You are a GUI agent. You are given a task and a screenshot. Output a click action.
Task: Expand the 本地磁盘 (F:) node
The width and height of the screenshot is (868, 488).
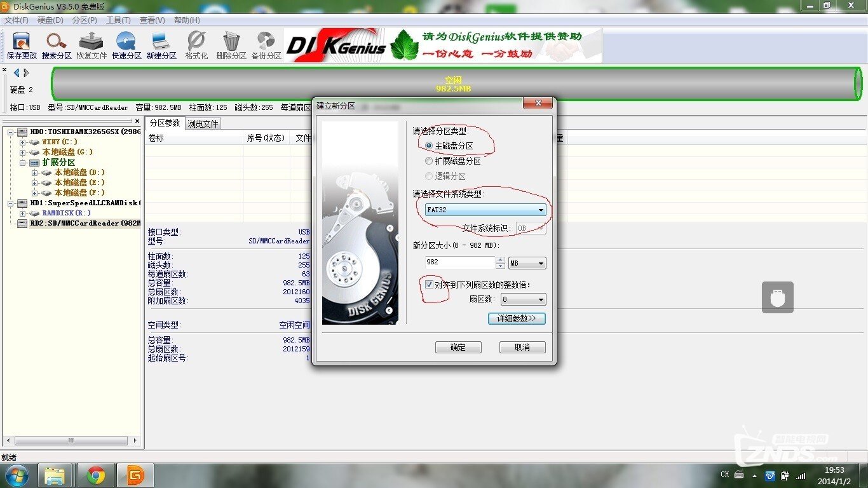(x=35, y=193)
